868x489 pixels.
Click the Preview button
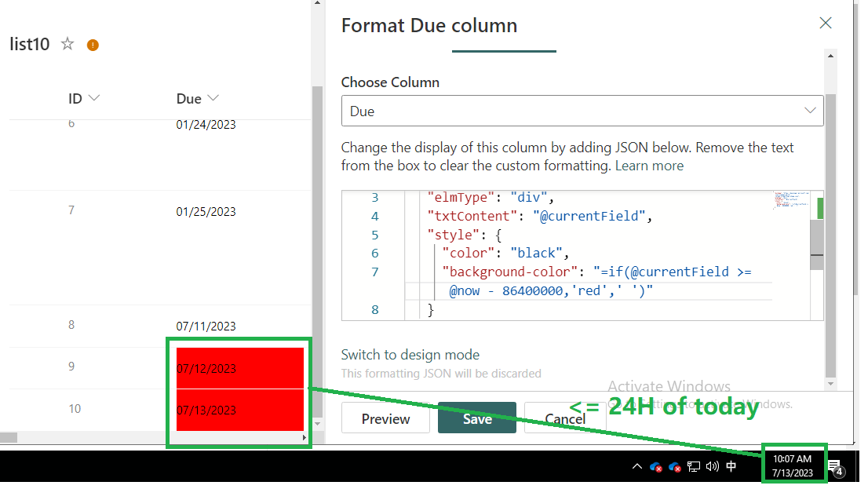385,418
